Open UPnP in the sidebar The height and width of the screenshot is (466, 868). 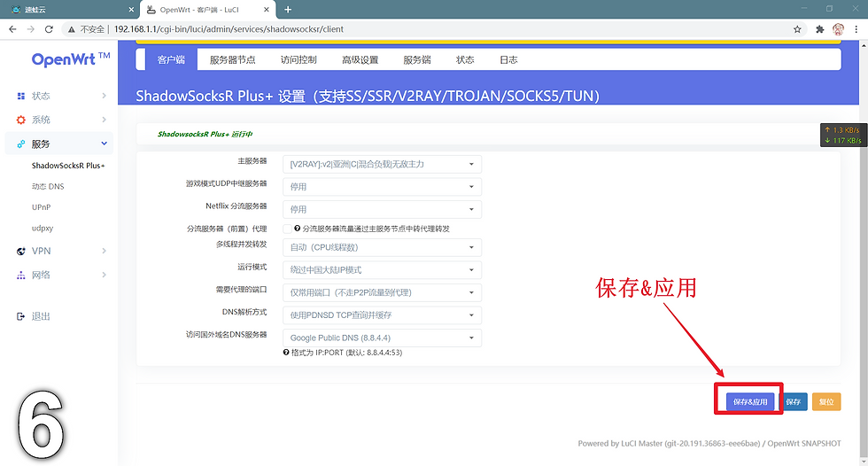click(x=41, y=207)
